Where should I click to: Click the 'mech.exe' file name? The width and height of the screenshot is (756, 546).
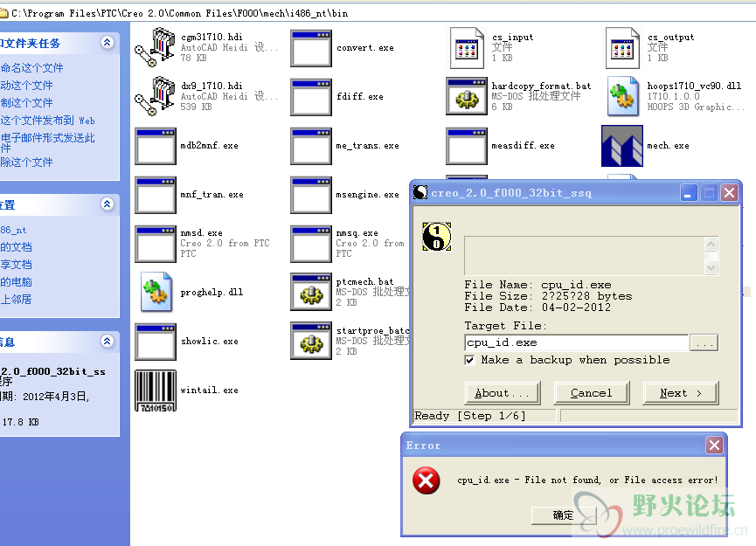[669, 146]
